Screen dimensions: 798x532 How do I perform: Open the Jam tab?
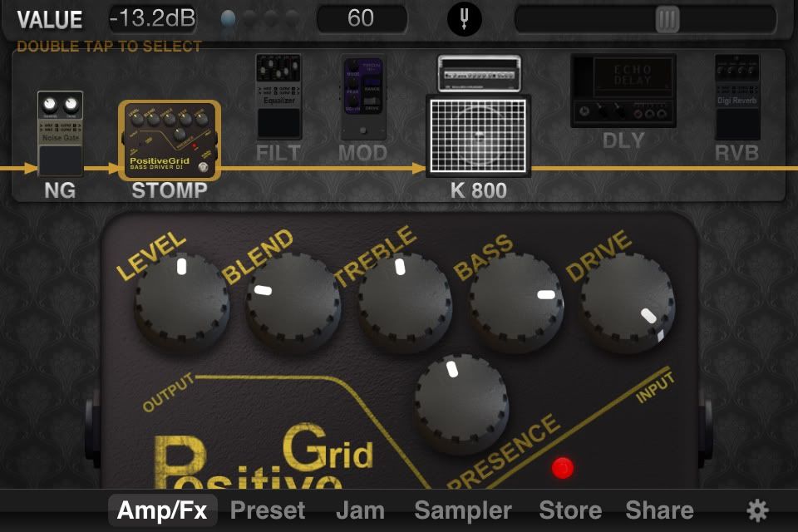tap(360, 510)
